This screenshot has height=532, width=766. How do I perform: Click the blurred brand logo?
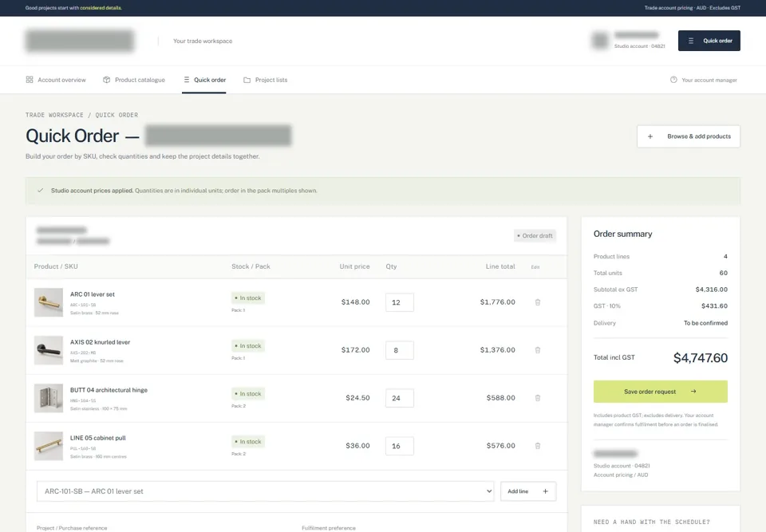(80, 41)
